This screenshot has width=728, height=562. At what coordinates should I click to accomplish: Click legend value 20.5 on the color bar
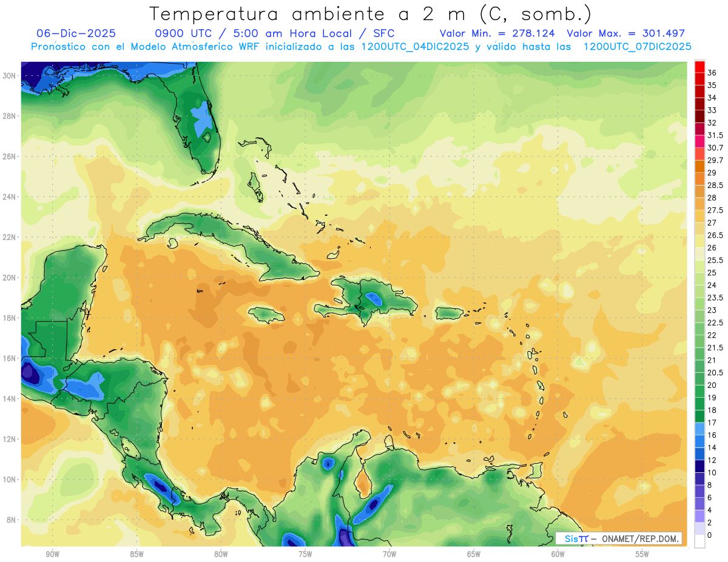[x=716, y=372]
